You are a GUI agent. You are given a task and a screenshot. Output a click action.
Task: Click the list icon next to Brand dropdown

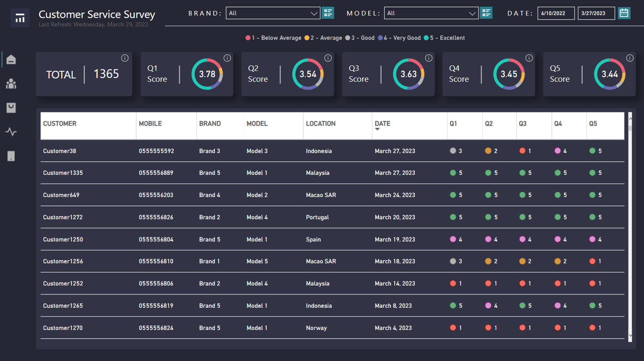(x=328, y=13)
